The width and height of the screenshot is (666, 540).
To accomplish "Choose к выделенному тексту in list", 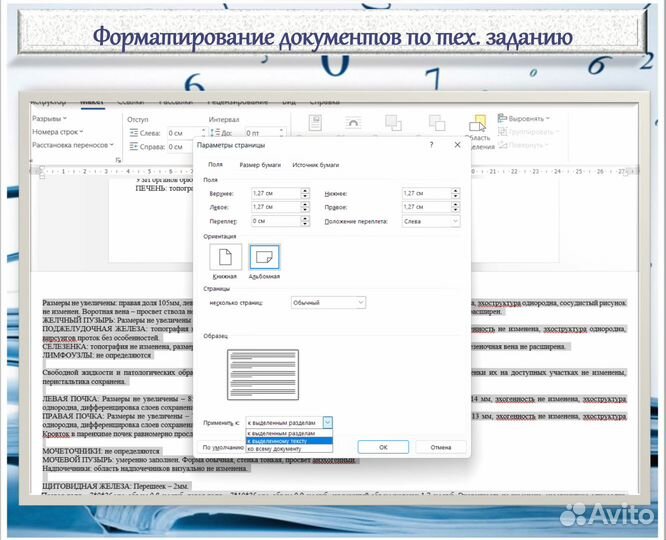I will coord(289,441).
